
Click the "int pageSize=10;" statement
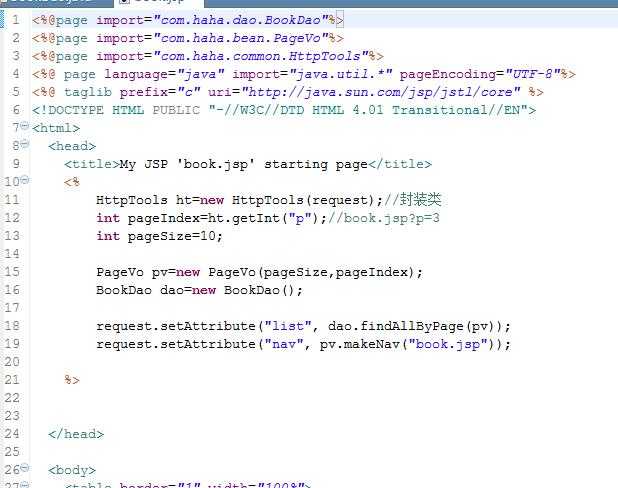[160, 236]
